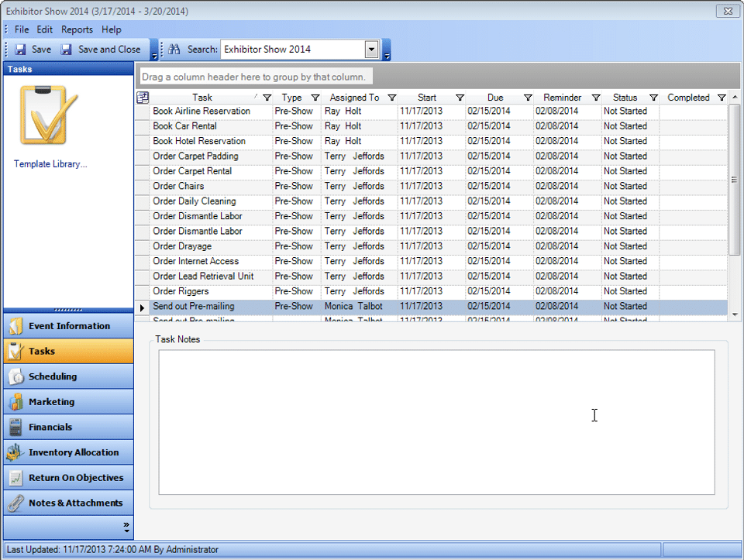The image size is (744, 560).
Task: Select the Order Chairs task
Action: coord(431,186)
